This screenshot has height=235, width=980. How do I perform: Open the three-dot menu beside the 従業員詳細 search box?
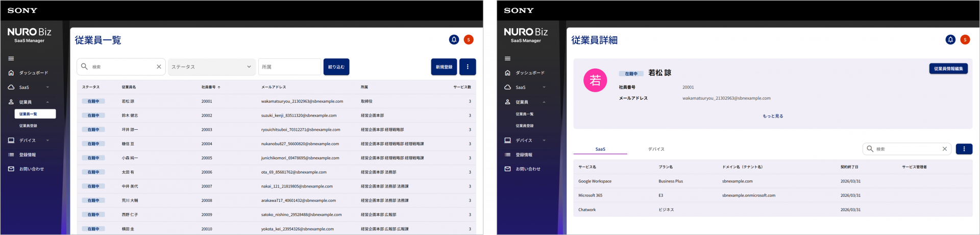(x=964, y=149)
